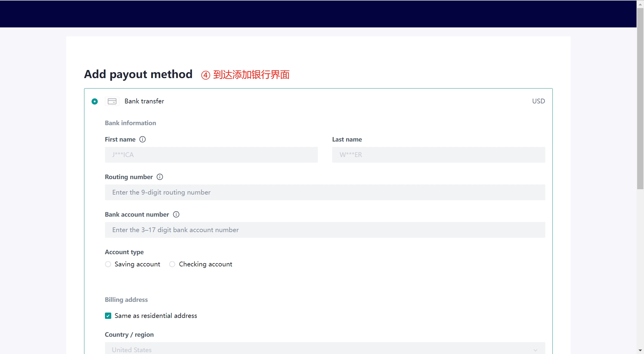Open the First name info tooltip icon
This screenshot has width=644, height=354.
[x=143, y=139]
